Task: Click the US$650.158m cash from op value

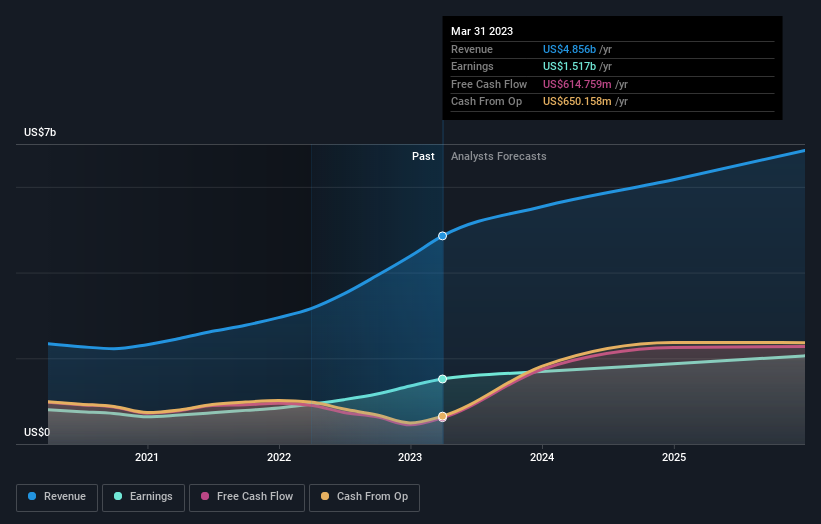Action: pos(577,102)
